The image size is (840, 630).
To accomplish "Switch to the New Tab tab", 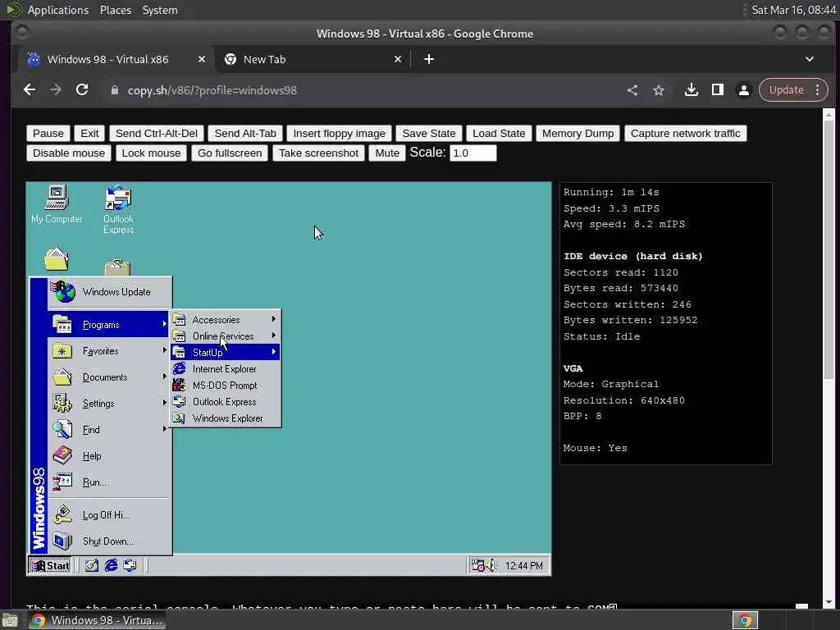I will click(313, 59).
